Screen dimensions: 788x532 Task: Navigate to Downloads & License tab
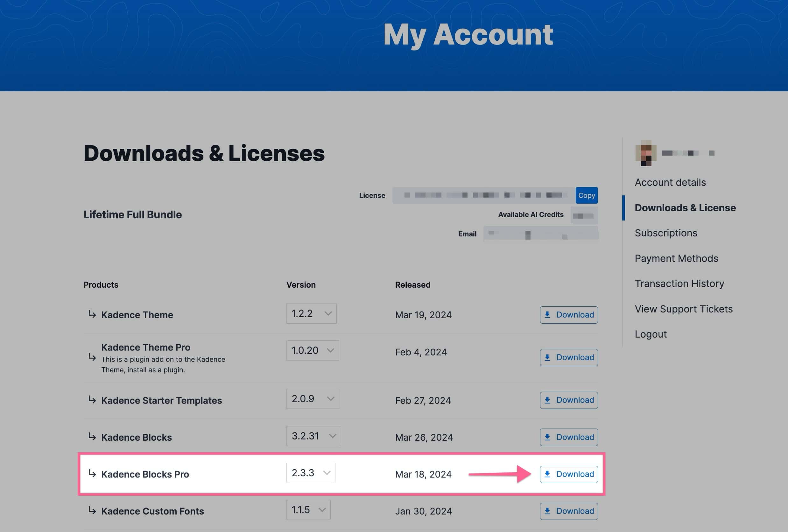pos(685,207)
